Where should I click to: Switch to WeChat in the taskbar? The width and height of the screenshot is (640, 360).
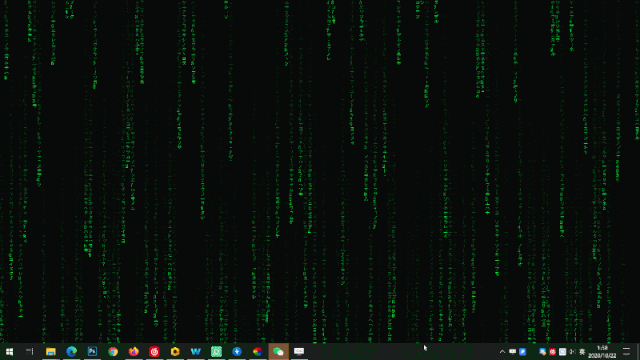pos(278,351)
